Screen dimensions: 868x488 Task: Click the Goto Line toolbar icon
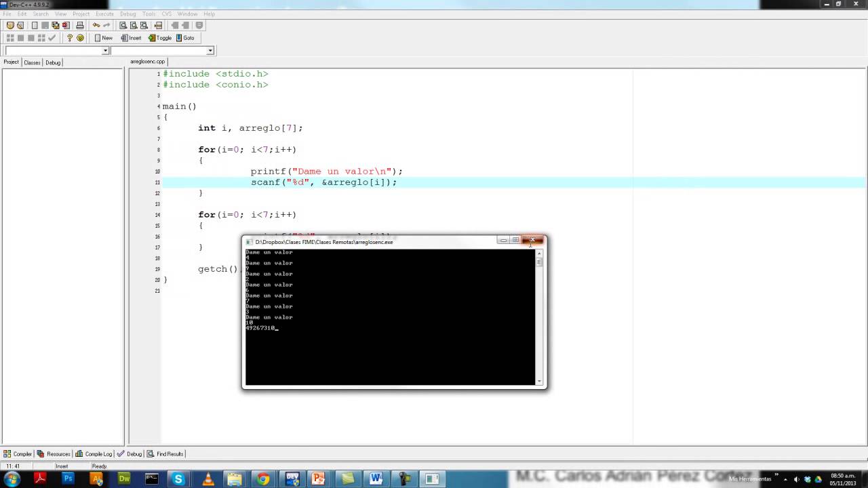tap(158, 25)
